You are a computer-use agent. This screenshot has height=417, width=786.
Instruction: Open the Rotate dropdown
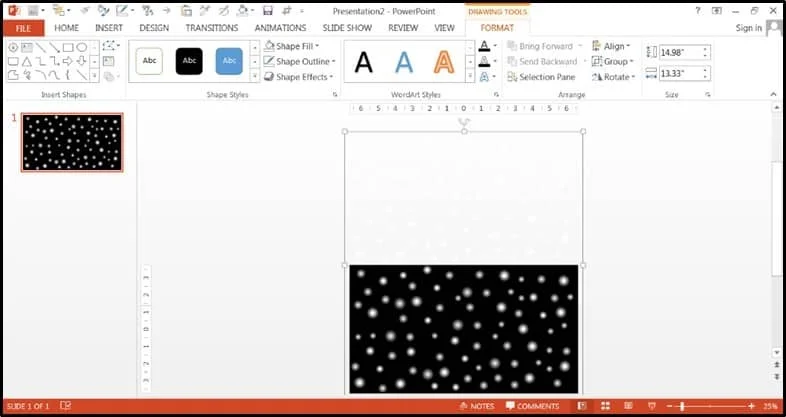tap(614, 77)
